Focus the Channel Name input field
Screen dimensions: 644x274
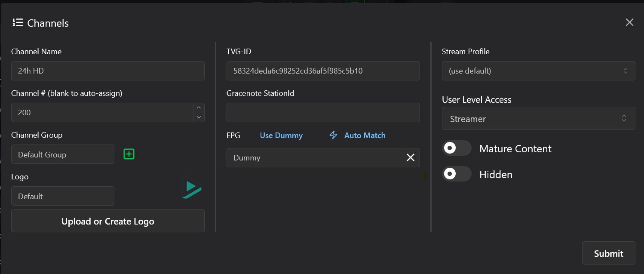[108, 71]
